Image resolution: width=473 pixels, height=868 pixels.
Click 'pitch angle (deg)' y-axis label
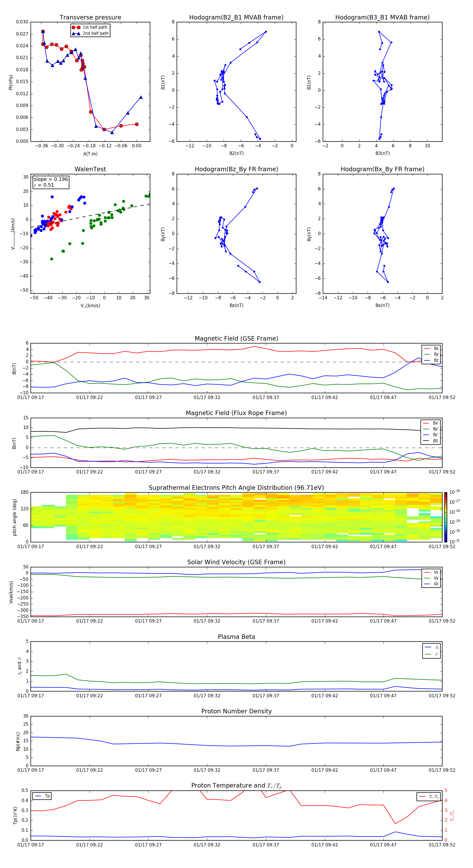(14, 517)
